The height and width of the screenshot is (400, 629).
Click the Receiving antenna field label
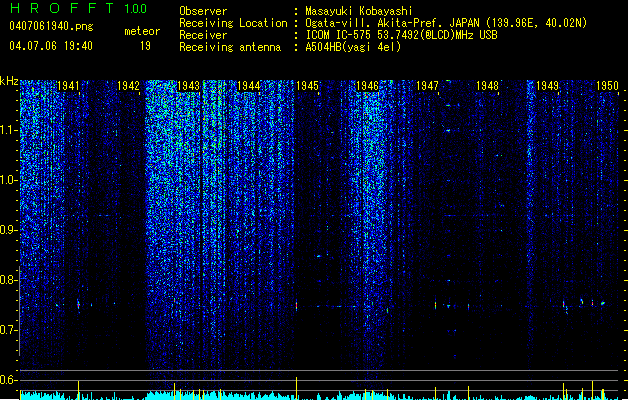[230, 47]
